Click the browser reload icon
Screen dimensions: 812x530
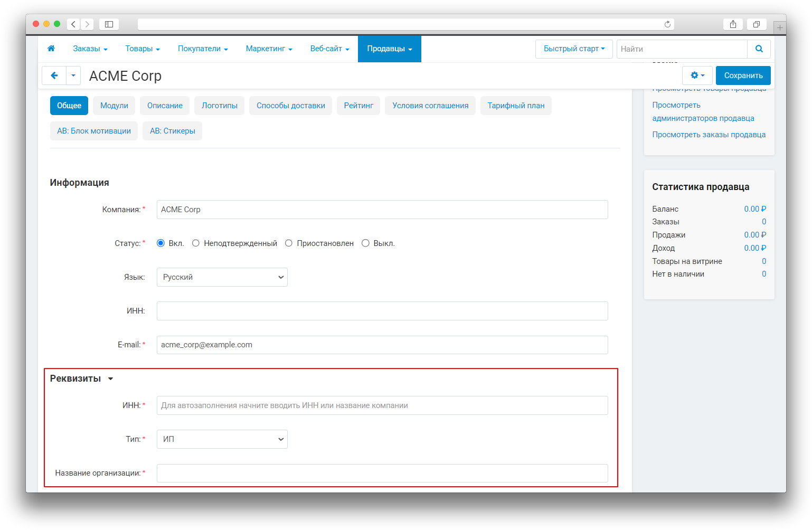click(667, 24)
